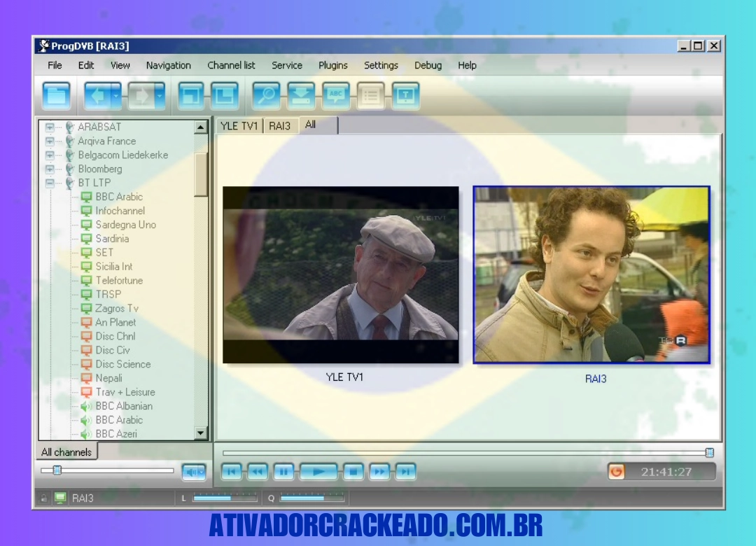Image resolution: width=756 pixels, height=546 pixels.
Task: Click the orange circular icon beside the clock
Action: tap(616, 471)
